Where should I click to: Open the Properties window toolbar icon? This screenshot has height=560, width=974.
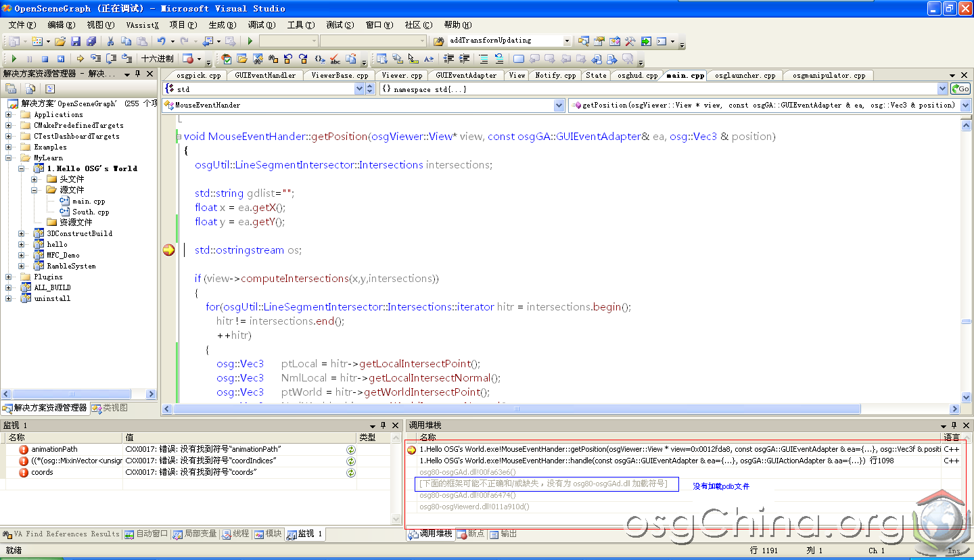click(x=599, y=41)
